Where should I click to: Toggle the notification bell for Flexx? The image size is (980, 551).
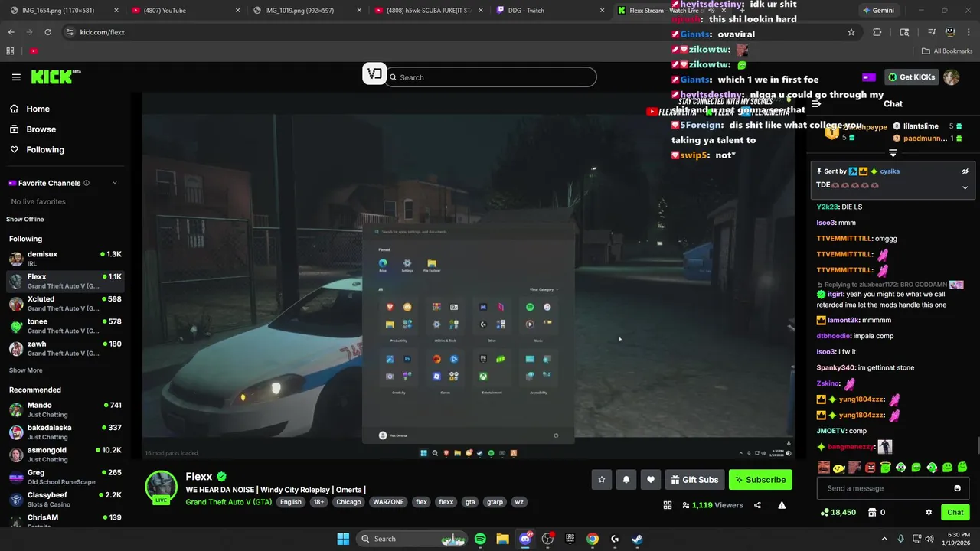pyautogui.click(x=626, y=480)
